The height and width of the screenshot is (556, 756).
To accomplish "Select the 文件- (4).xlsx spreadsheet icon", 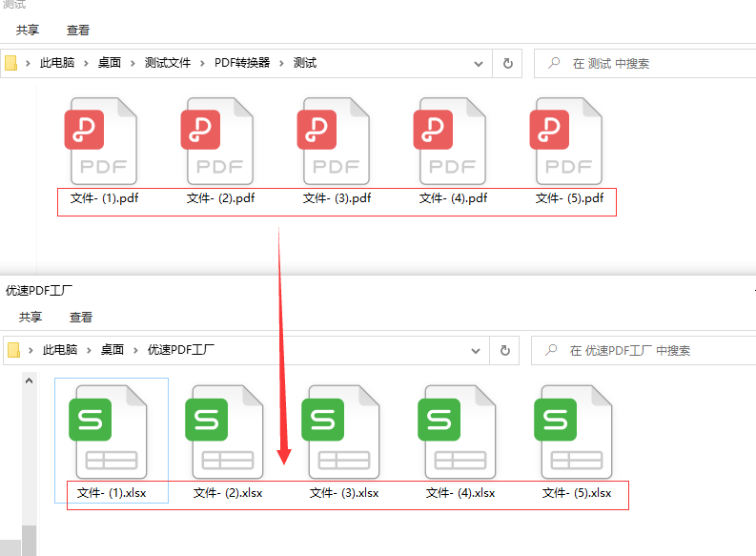I will [460, 429].
